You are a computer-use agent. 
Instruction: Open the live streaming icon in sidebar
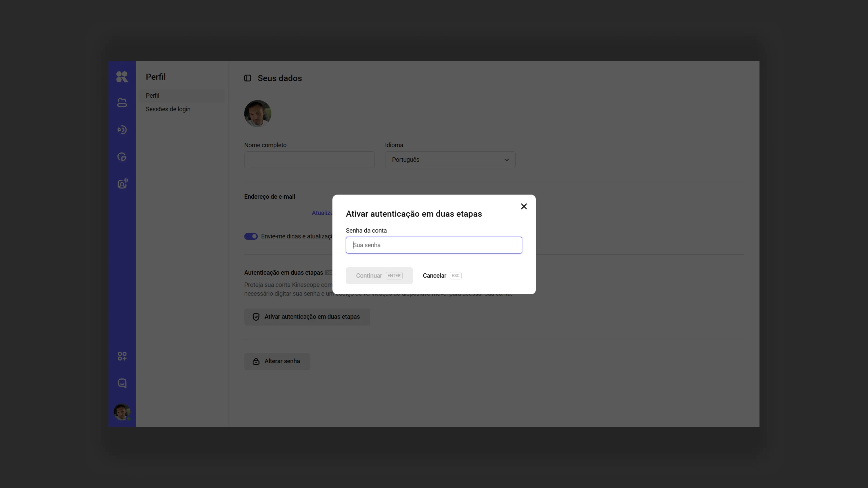click(x=122, y=130)
